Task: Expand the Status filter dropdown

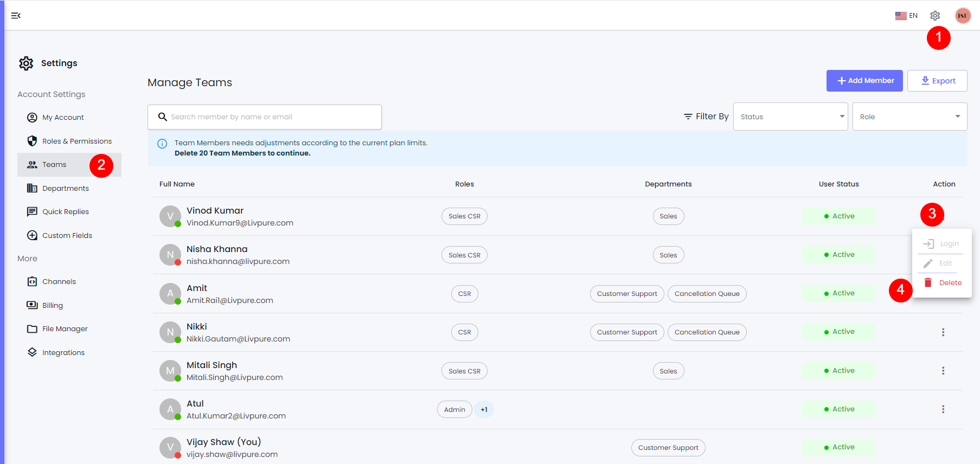Action: tap(790, 117)
